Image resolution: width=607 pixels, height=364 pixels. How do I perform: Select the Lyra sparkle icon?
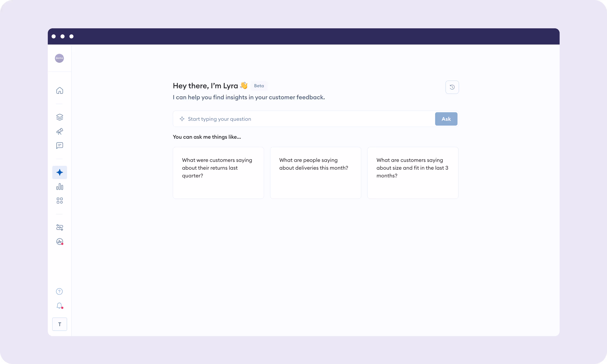(x=59, y=172)
